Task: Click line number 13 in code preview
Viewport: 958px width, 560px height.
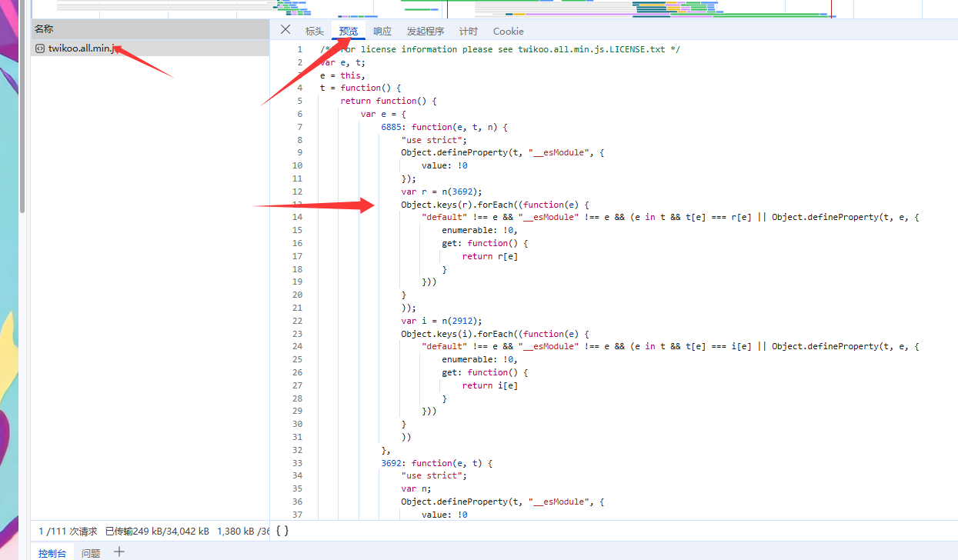Action: [297, 205]
